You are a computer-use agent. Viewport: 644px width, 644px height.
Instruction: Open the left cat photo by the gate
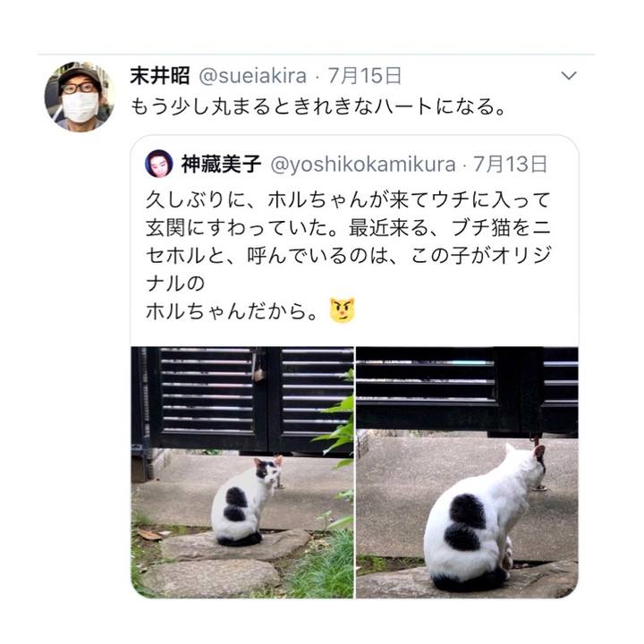tap(242, 472)
